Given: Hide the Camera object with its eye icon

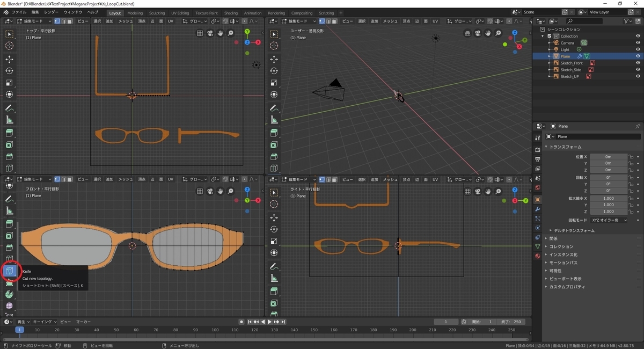Looking at the screenshot, I should click(638, 43).
